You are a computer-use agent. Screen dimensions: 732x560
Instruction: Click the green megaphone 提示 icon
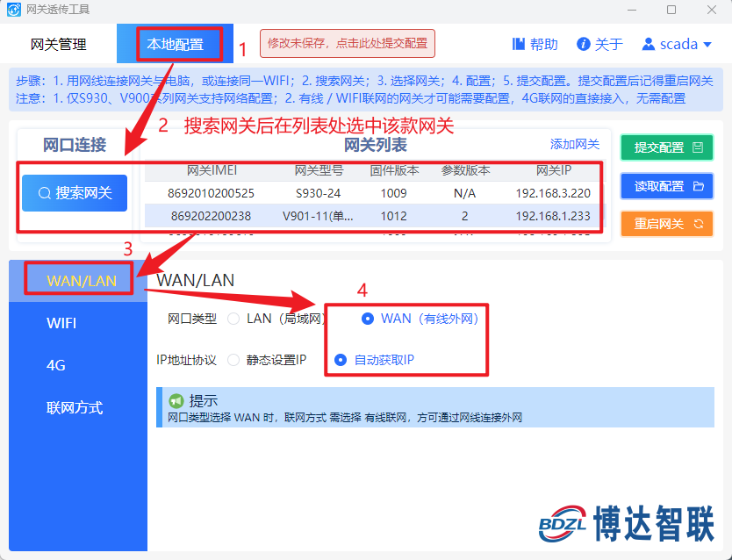pyautogui.click(x=176, y=400)
